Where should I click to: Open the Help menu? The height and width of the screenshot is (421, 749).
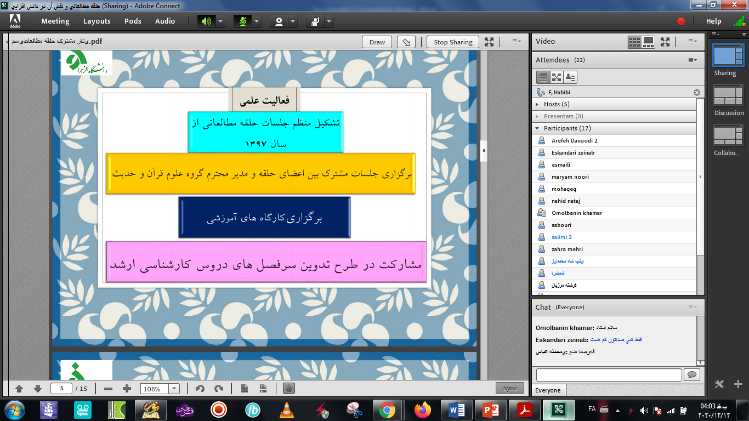point(714,22)
